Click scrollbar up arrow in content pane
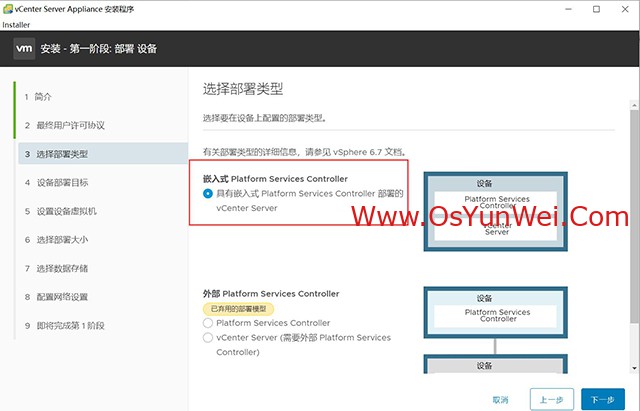The image size is (640, 411). tap(634, 105)
